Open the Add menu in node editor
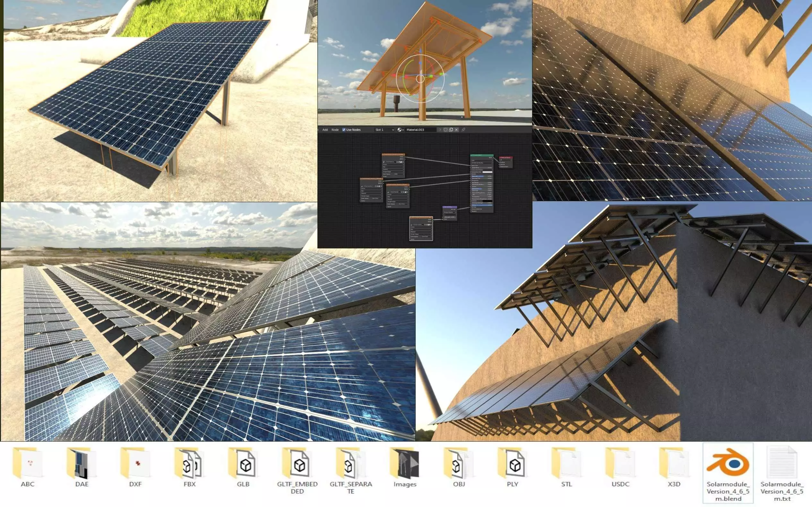 pos(325,130)
